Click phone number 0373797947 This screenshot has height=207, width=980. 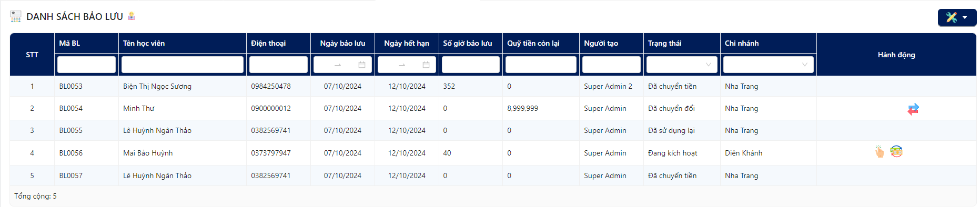[271, 153]
